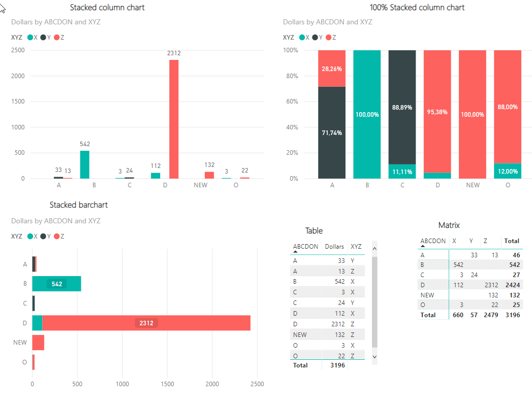
Task: Select Table row with 542 dollars
Action: [x=327, y=282]
